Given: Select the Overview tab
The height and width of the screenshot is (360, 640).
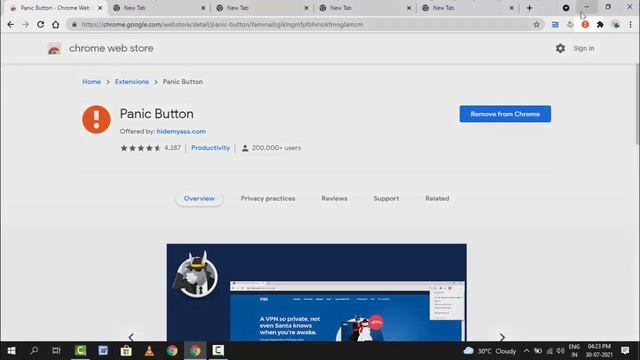Looking at the screenshot, I should coord(199,198).
